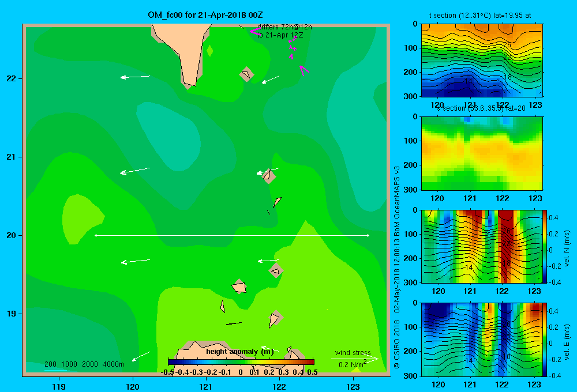Click the positive "0.5" tick on height anomaly bar
This screenshot has height=392, width=577.
[312, 372]
